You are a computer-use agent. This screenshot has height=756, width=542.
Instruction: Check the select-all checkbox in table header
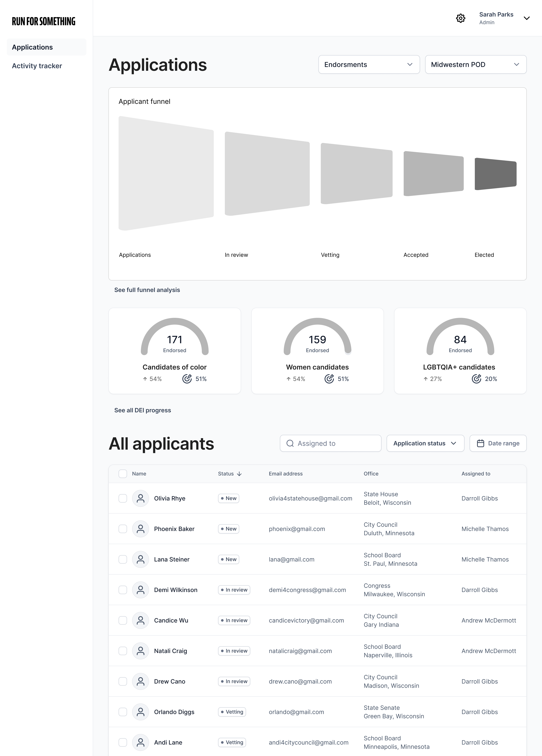(123, 474)
